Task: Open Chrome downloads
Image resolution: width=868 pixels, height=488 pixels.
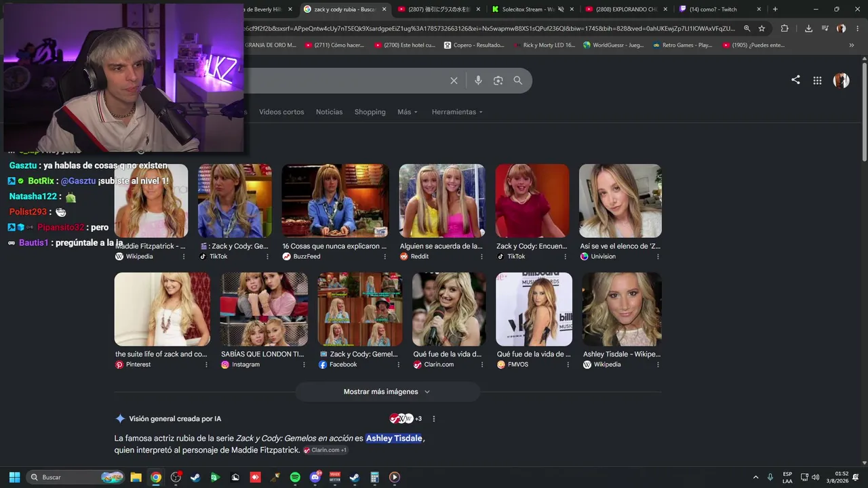Action: tap(808, 28)
